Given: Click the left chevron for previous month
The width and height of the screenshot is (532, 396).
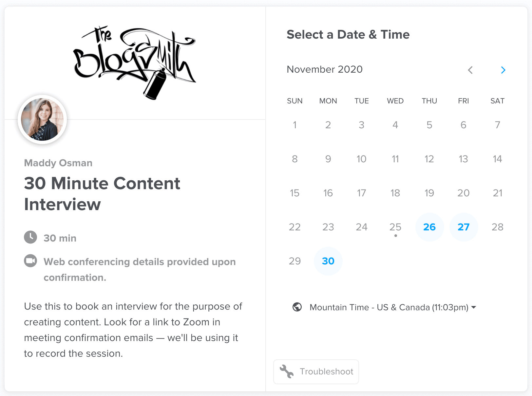Looking at the screenshot, I should (x=470, y=70).
